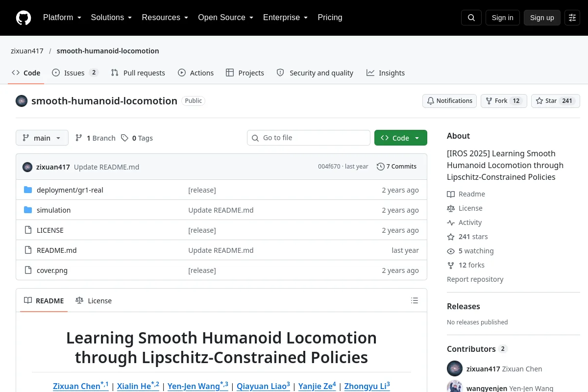Viewport: 588px width, 392px height.
Task: Select the README tab in file viewer
Action: [x=44, y=300]
